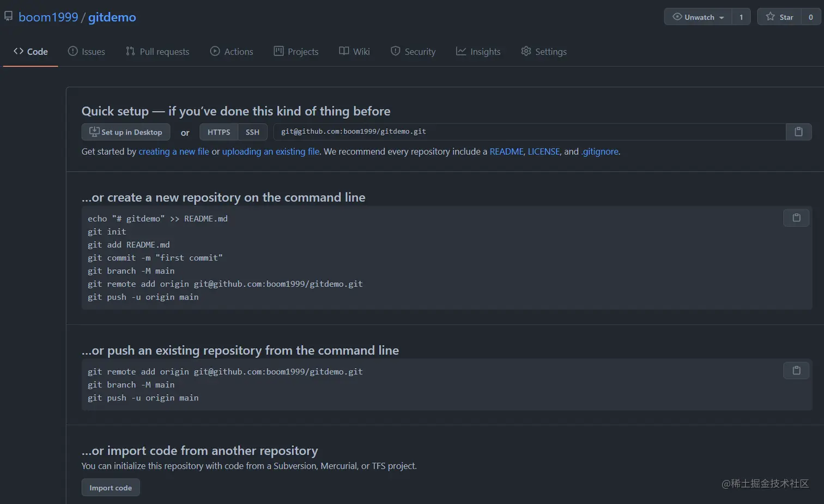Copy the repository SSH URL with clipboard icon
The width and height of the screenshot is (824, 504).
[798, 132]
